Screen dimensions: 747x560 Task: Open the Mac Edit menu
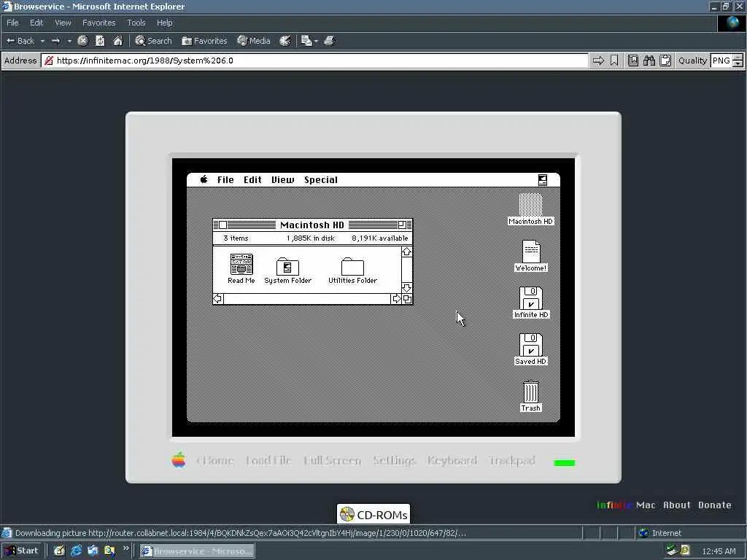tap(252, 179)
